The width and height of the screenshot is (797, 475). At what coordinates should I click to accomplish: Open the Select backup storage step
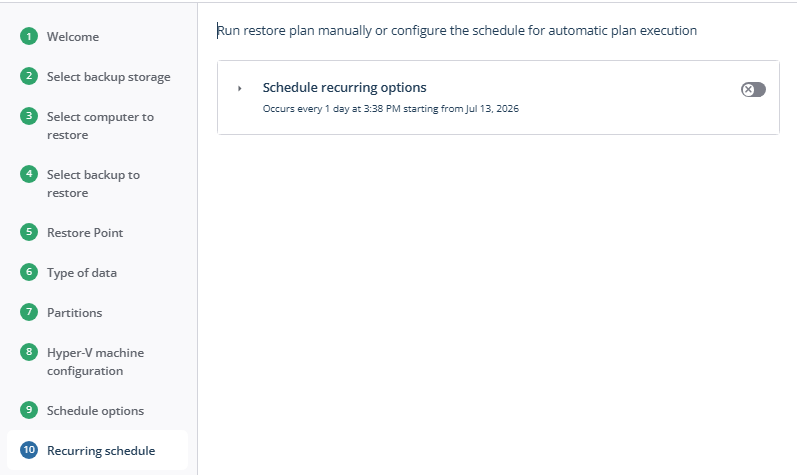[108, 77]
